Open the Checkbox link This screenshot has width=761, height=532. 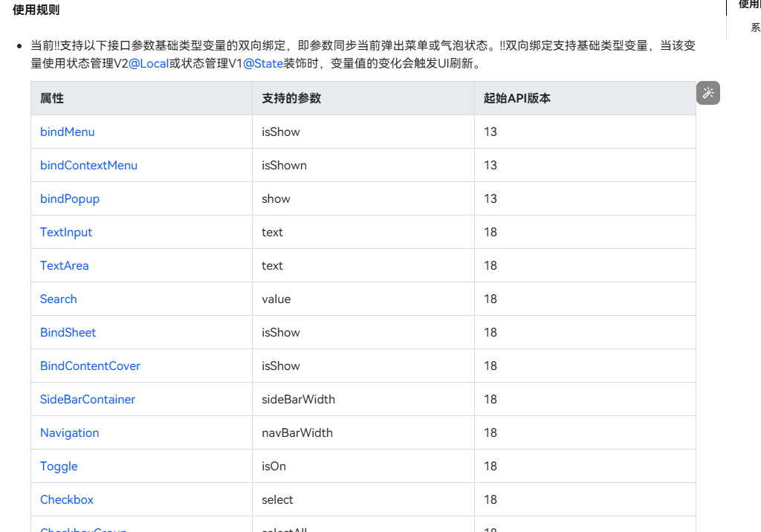point(66,499)
